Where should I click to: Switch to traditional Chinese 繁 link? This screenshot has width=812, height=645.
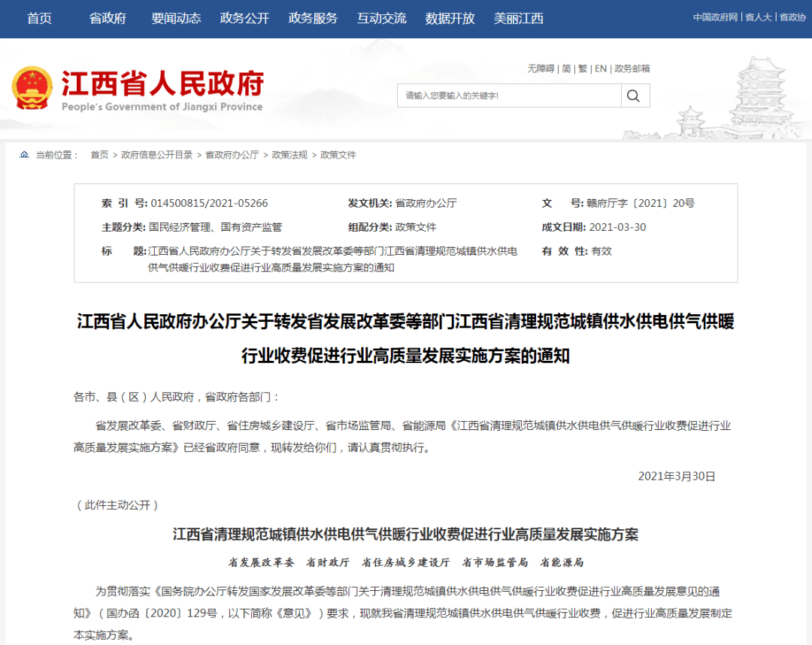tap(583, 69)
